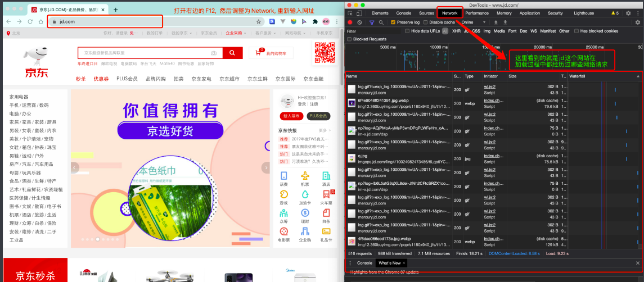644x282 pixels.
Task: Open the Online throttling dropdown
Action: (474, 22)
